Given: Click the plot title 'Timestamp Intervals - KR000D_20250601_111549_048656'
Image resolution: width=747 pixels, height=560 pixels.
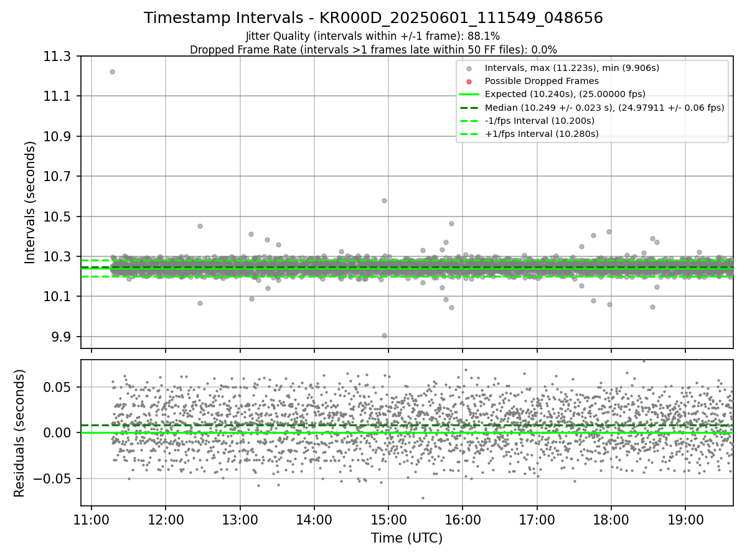Looking at the screenshot, I should [x=374, y=18].
